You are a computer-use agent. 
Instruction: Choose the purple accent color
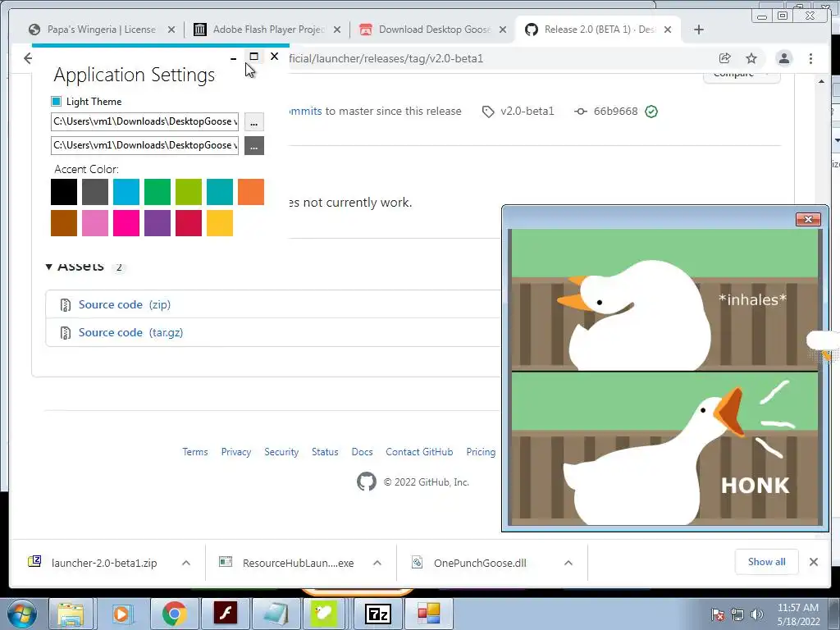tap(157, 223)
